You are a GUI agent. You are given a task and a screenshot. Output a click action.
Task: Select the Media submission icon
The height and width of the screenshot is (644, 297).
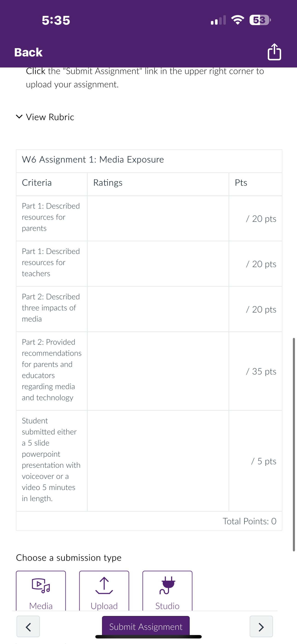point(41,585)
